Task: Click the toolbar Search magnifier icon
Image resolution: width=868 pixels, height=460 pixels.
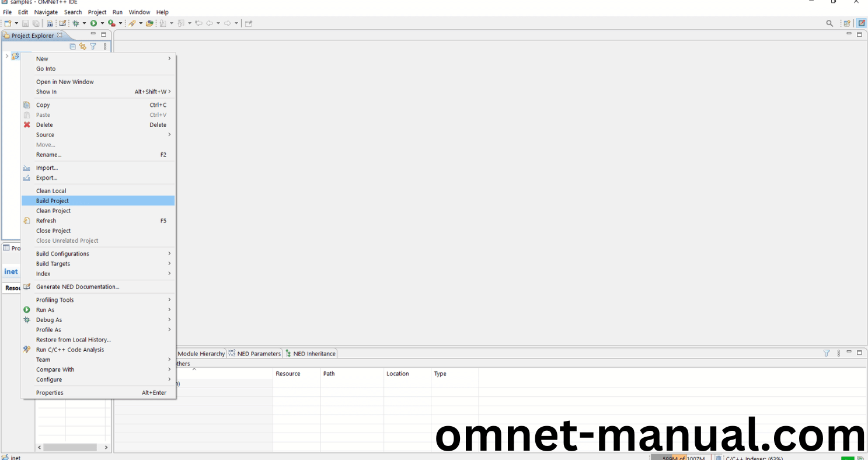Action: click(829, 23)
